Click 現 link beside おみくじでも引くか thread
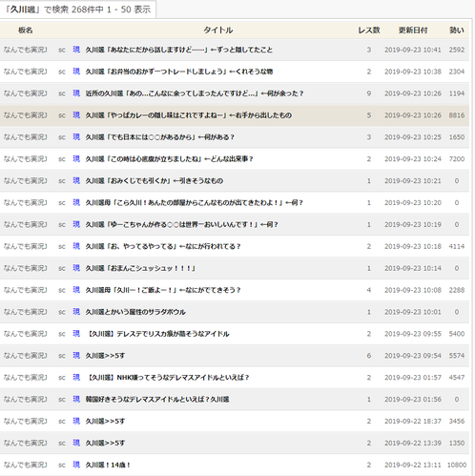The width and height of the screenshot is (475, 476). 76,180
